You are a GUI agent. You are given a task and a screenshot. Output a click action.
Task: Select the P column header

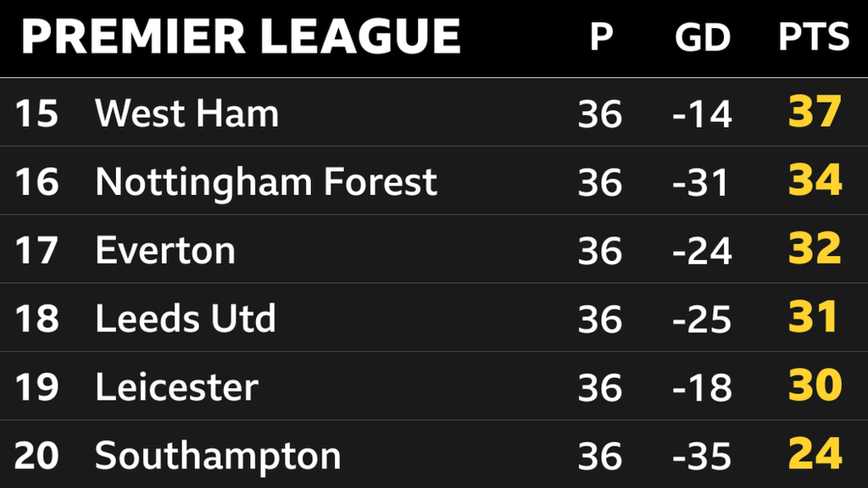600,37
